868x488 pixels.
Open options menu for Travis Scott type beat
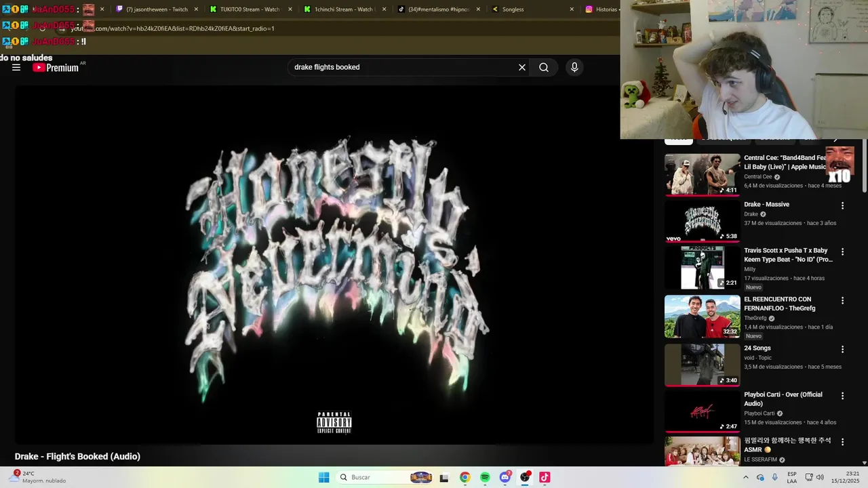843,251
